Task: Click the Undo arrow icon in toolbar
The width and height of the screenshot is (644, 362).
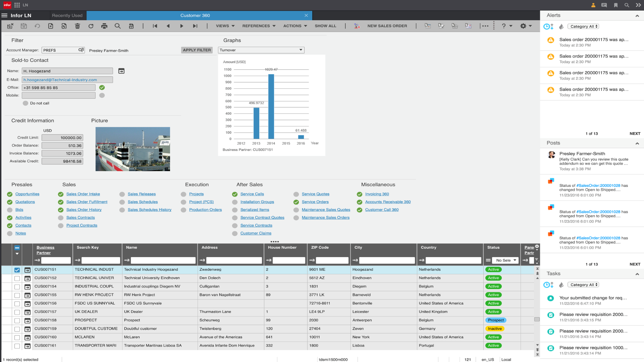Action: pos(37,26)
